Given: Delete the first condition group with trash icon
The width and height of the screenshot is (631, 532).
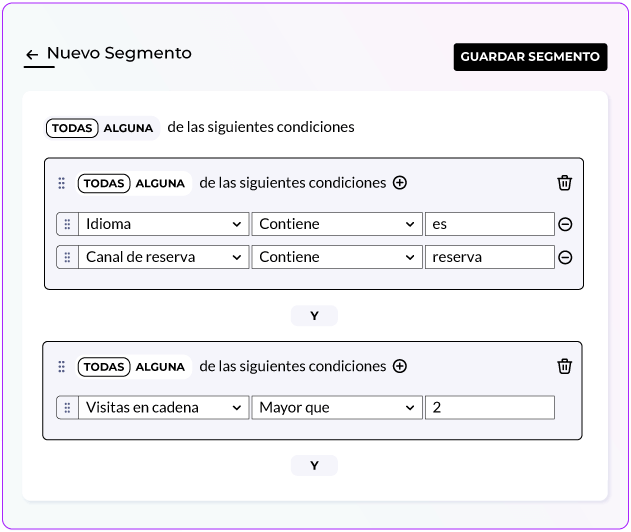Looking at the screenshot, I should [x=565, y=183].
